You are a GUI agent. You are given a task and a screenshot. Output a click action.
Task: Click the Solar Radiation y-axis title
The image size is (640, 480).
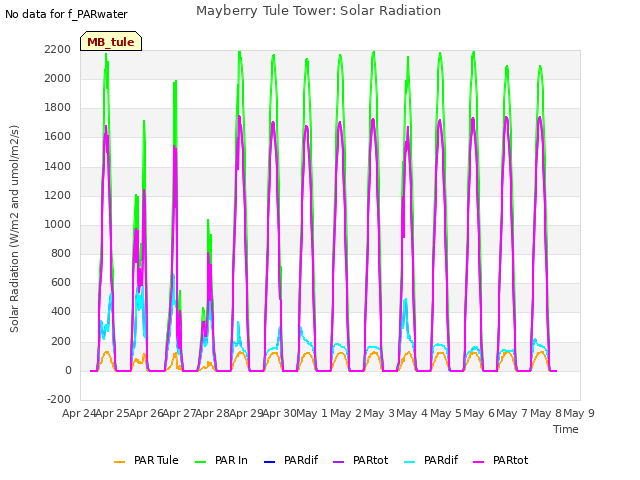(x=14, y=229)
